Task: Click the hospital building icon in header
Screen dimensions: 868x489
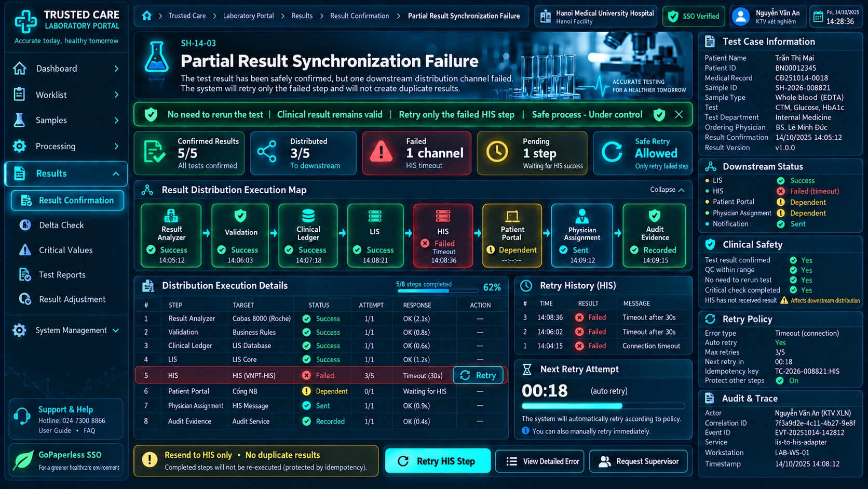Action: coord(545,17)
